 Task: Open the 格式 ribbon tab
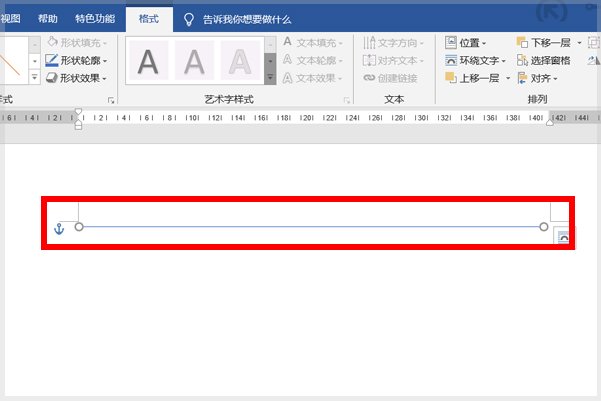point(149,19)
